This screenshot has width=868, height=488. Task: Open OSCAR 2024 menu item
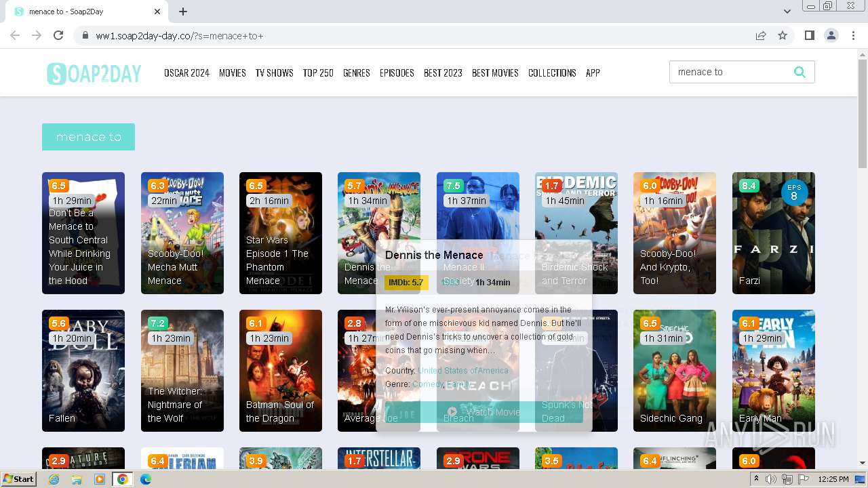point(186,73)
